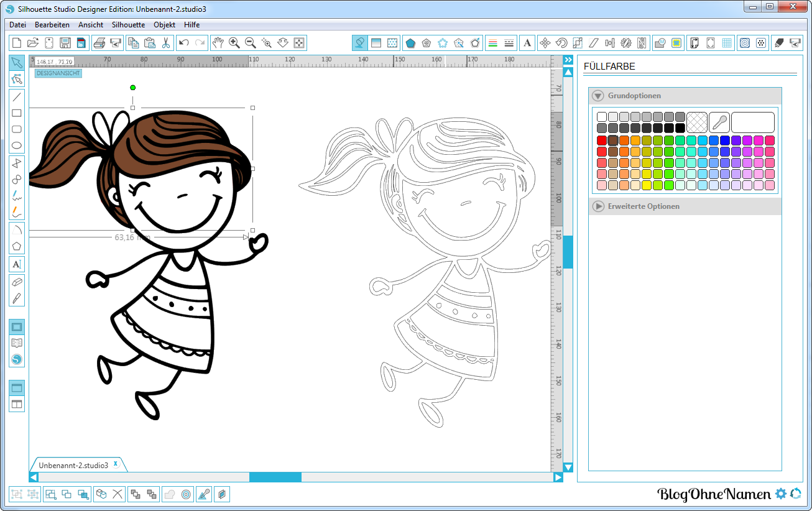Click the Cut scissors icon

click(166, 43)
